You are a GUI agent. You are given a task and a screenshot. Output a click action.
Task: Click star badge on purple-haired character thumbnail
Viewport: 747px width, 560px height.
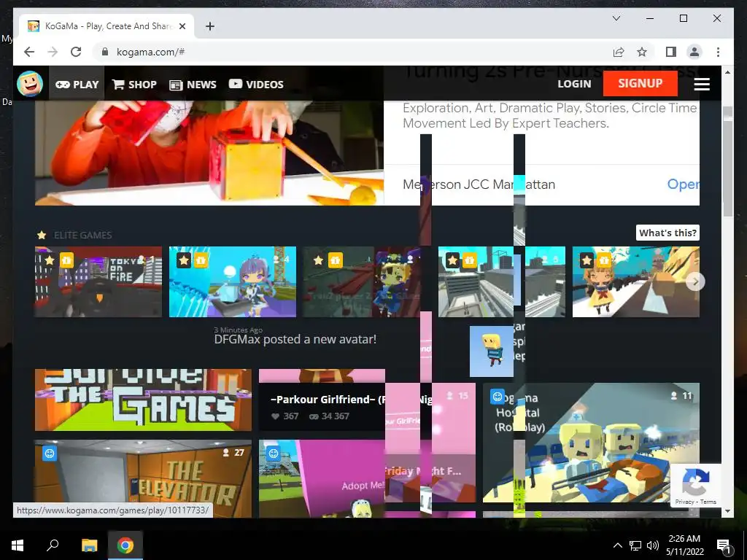pyautogui.click(x=184, y=260)
